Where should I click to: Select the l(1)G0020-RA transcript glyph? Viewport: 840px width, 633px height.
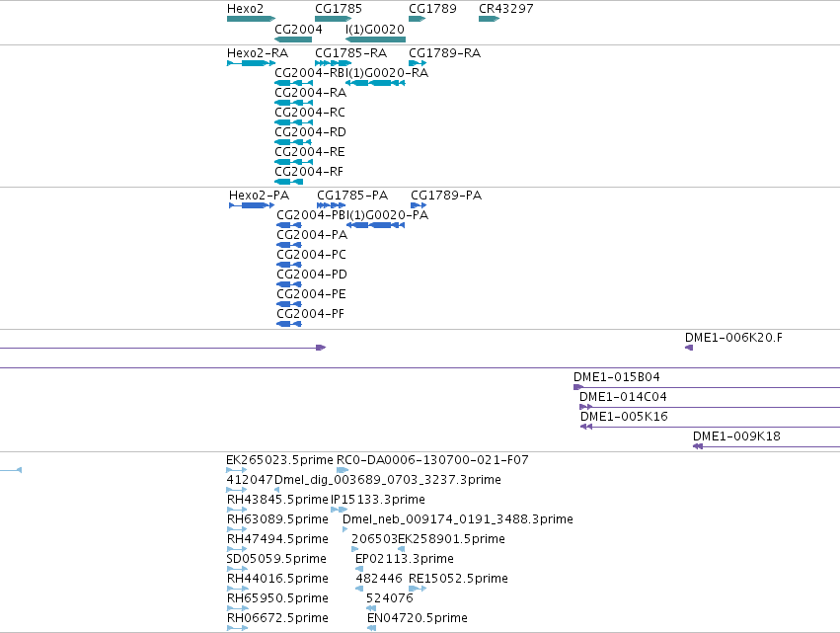click(x=375, y=83)
